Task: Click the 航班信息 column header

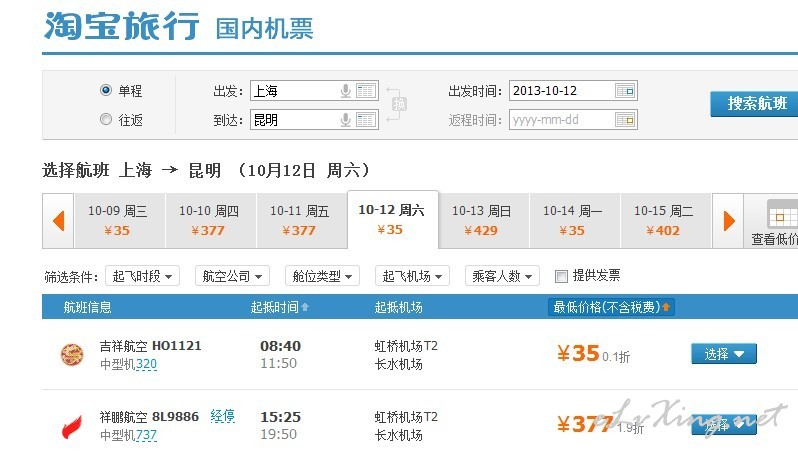Action: [x=87, y=307]
